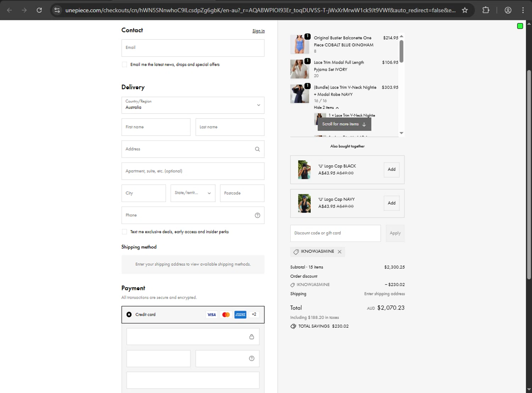Click the Email input field
This screenshot has height=393, width=532.
coord(193,48)
